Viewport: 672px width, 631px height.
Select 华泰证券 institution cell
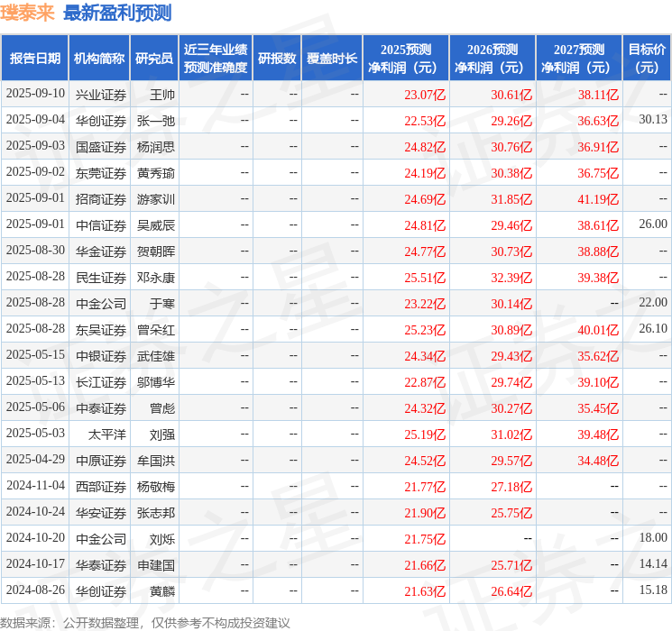101,565
